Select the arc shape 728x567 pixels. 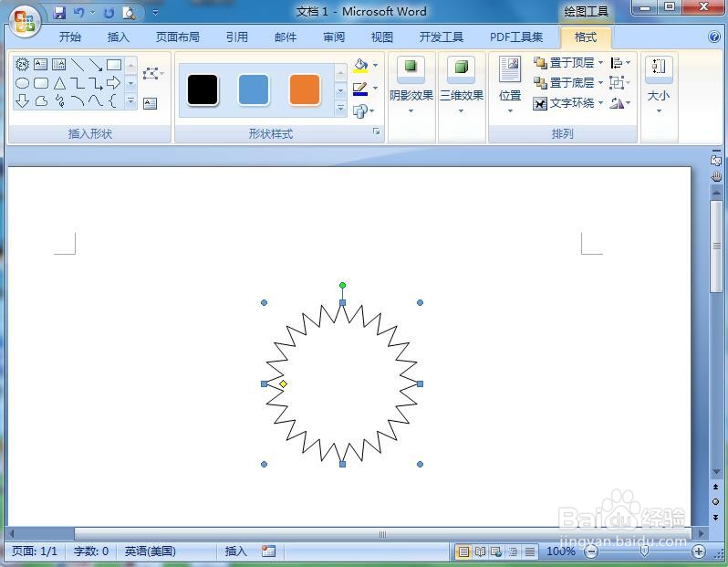[x=77, y=100]
